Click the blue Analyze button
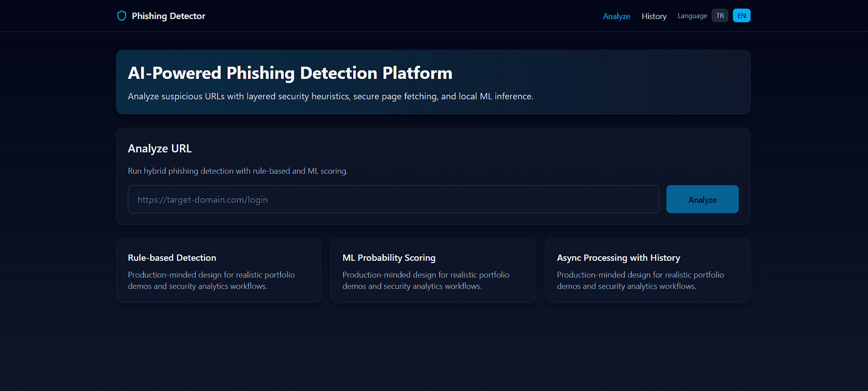Viewport: 868px width, 391px height. pos(702,199)
